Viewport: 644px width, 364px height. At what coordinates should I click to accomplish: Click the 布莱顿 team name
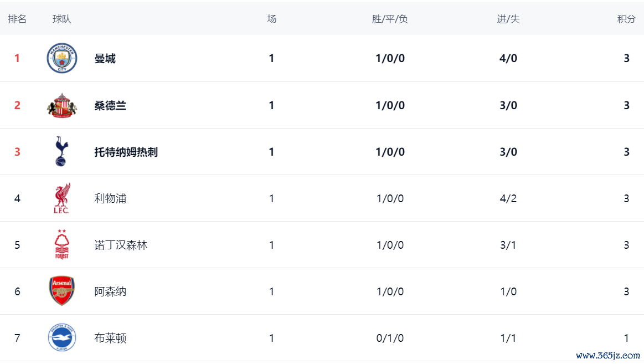[110, 338]
